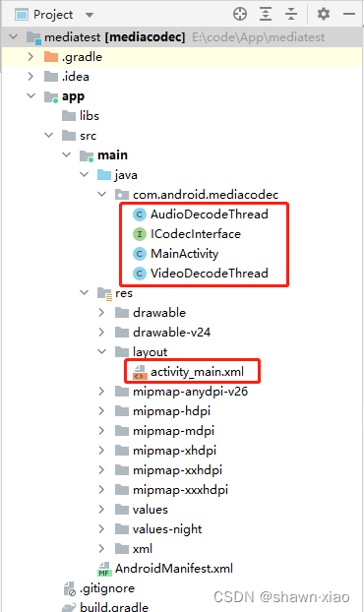The image size is (364, 612).
Task: Expand the drawable-v24 folder
Action: (x=102, y=332)
